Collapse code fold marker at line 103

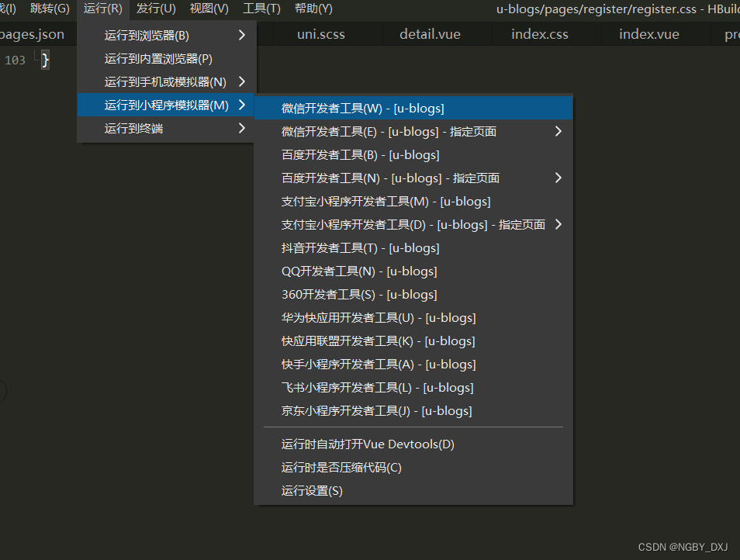point(36,60)
